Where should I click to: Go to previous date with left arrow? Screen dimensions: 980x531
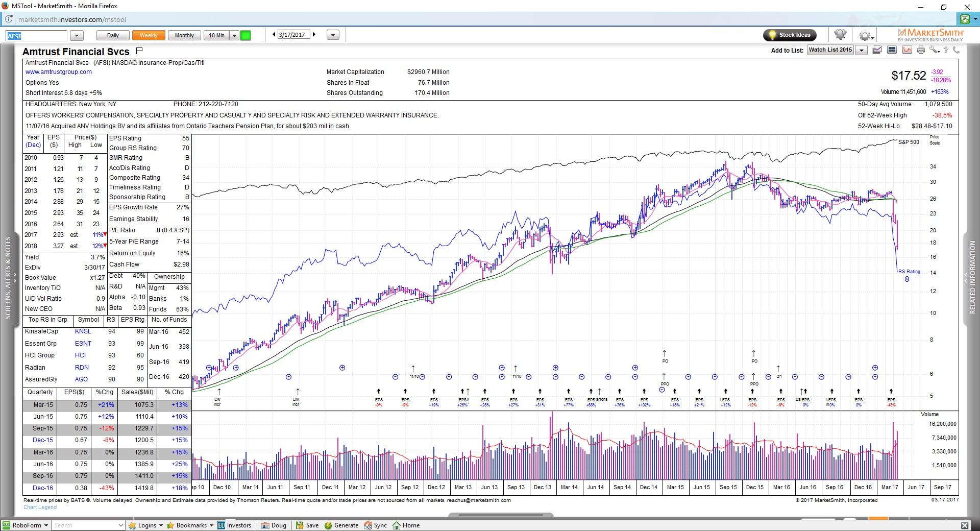[x=274, y=35]
